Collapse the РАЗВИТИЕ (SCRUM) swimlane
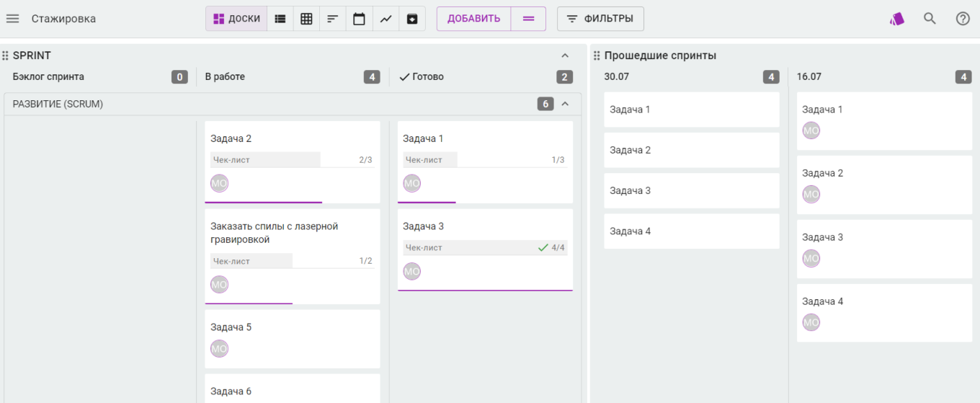Viewport: 980px width, 403px height. (x=565, y=104)
